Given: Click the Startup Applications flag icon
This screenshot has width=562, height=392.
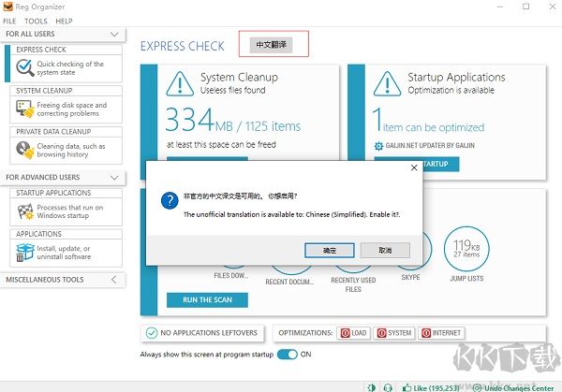Looking at the screenshot, I should coord(25,211).
